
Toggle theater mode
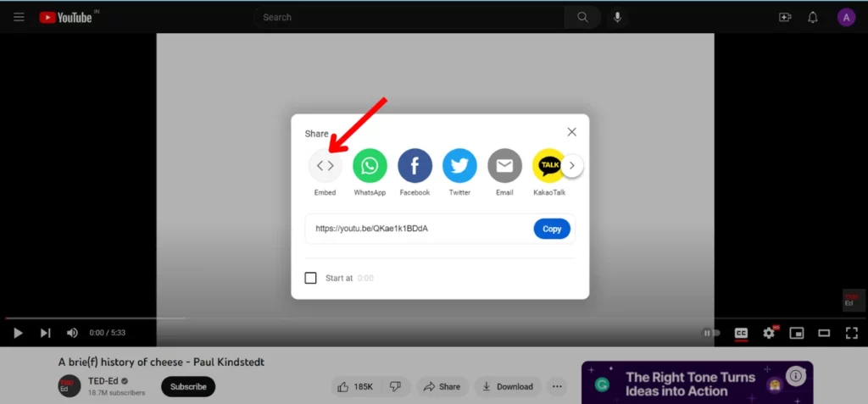pyautogui.click(x=824, y=333)
